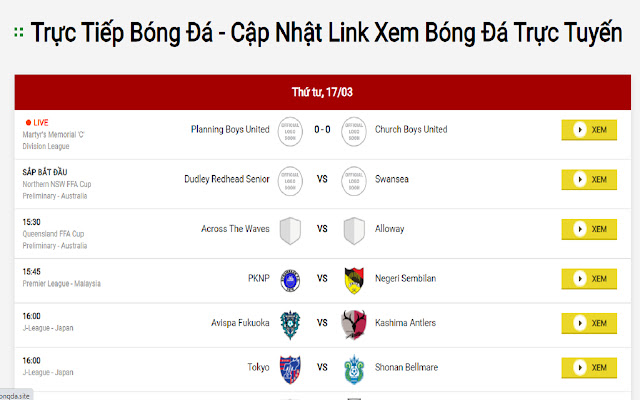Click the Kashima Antlers team crest
640x400 pixels.
click(353, 324)
